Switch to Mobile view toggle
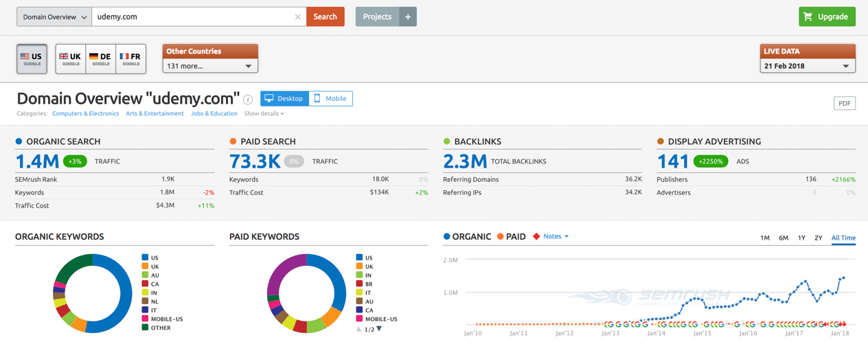The height and width of the screenshot is (353, 868). click(330, 98)
